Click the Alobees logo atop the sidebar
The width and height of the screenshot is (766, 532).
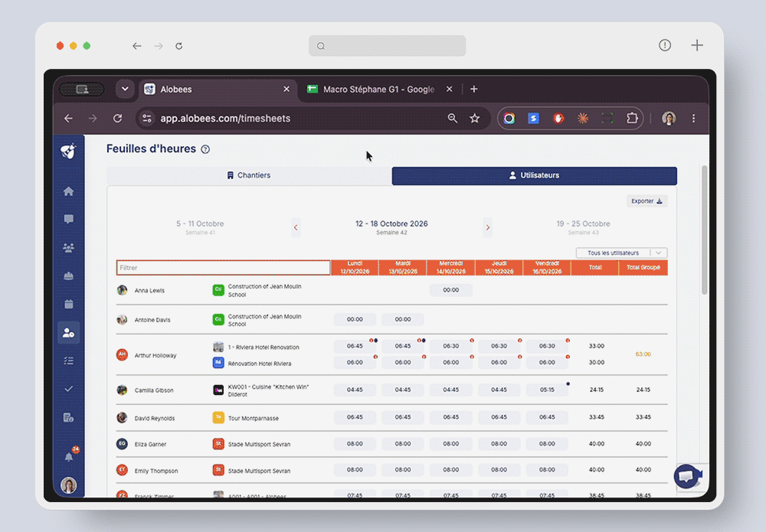68,151
